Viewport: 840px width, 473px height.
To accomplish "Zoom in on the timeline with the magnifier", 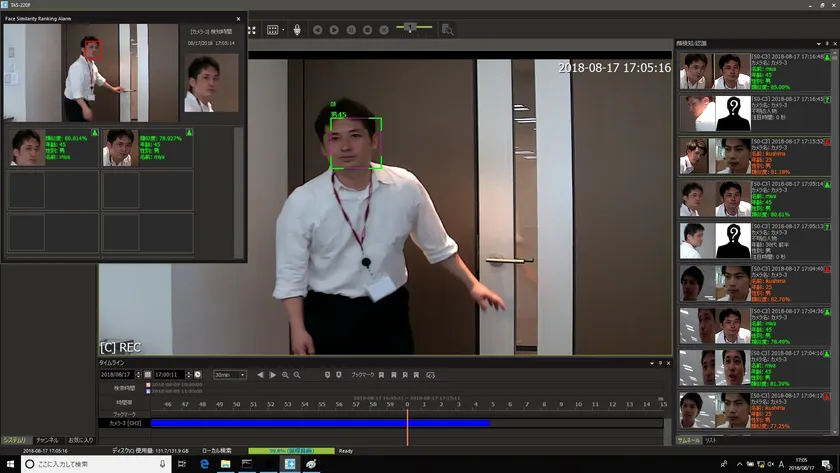I will [285, 375].
